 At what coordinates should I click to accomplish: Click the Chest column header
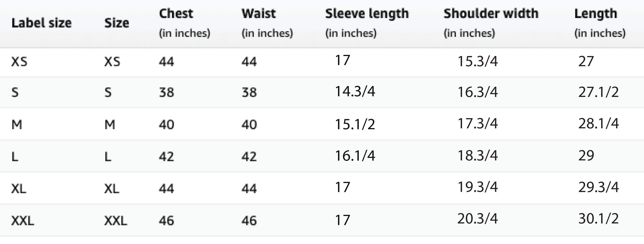pyautogui.click(x=184, y=23)
